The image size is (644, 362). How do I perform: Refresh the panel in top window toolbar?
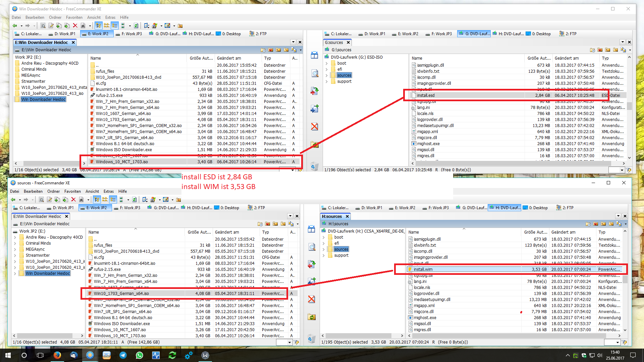136,26
